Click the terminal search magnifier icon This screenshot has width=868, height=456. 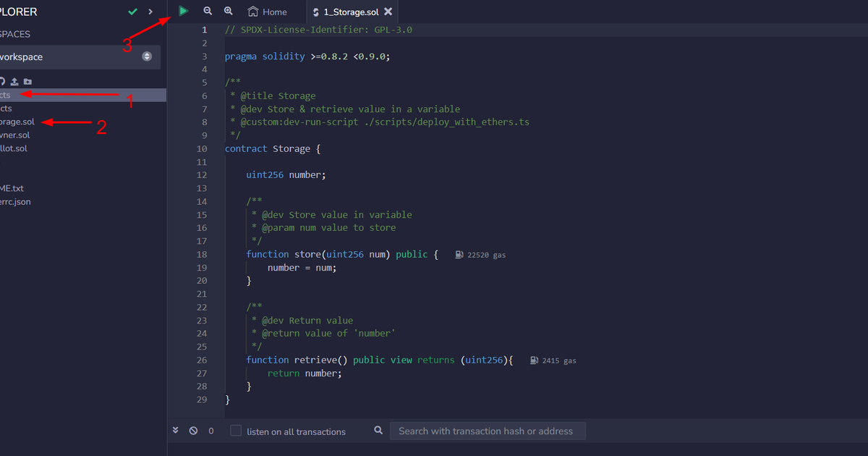pos(378,431)
